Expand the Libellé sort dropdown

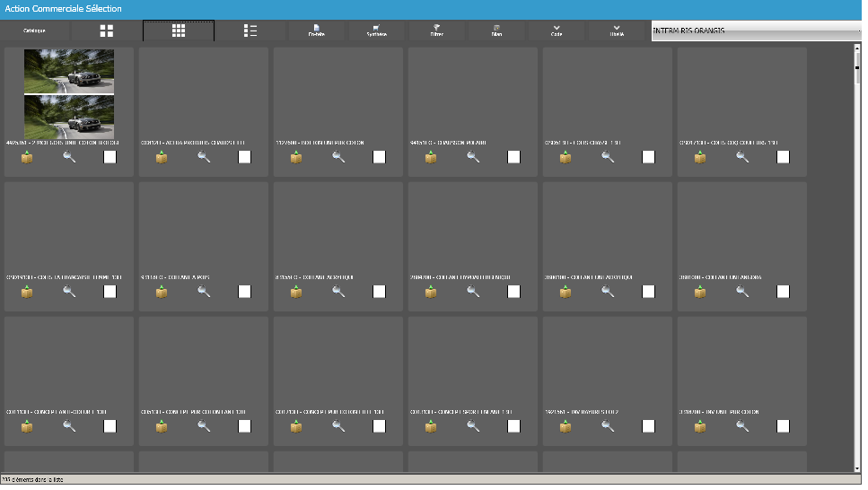pyautogui.click(x=617, y=31)
